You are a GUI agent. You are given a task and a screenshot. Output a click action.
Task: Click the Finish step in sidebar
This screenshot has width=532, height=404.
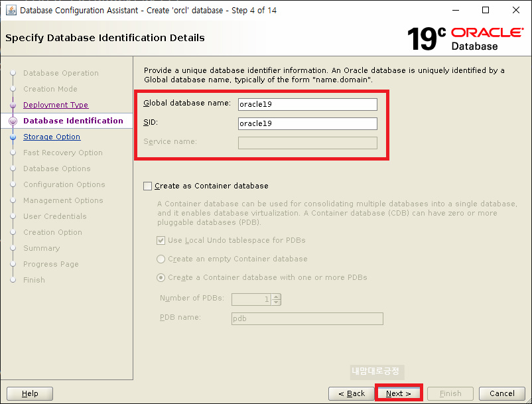tap(34, 280)
